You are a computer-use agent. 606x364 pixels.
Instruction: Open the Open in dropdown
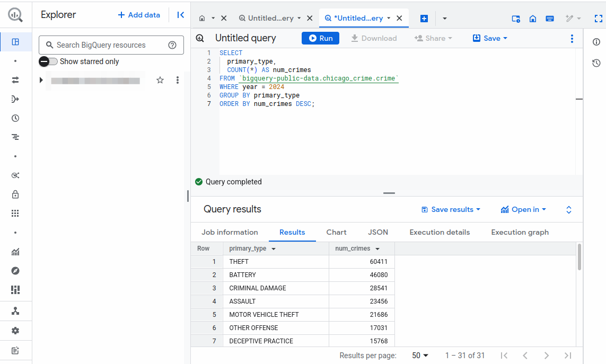(523, 209)
